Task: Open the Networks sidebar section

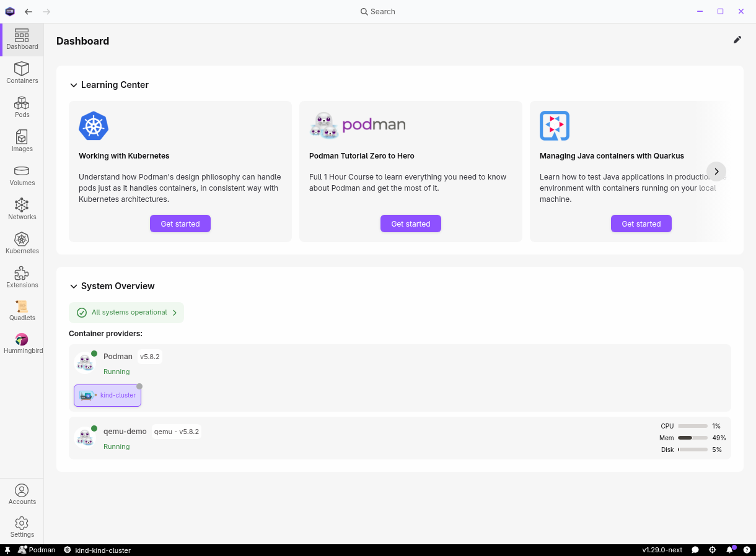Action: pos(22,209)
